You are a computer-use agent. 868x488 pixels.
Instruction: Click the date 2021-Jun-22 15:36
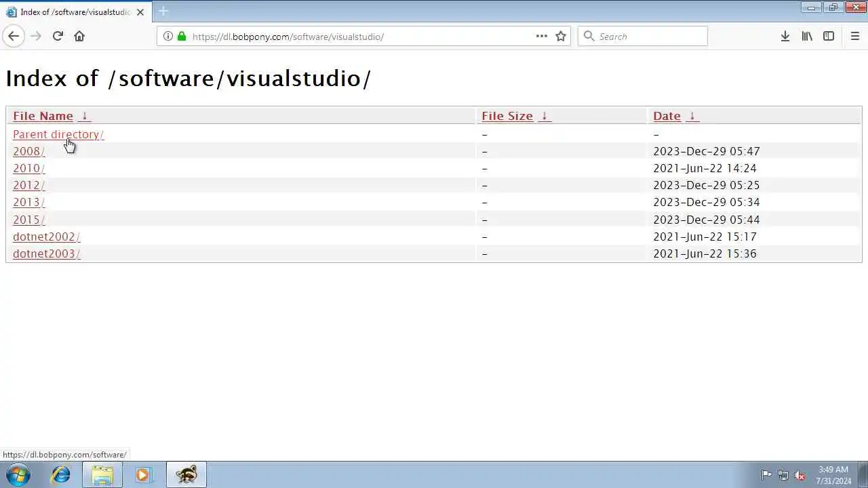coord(705,253)
